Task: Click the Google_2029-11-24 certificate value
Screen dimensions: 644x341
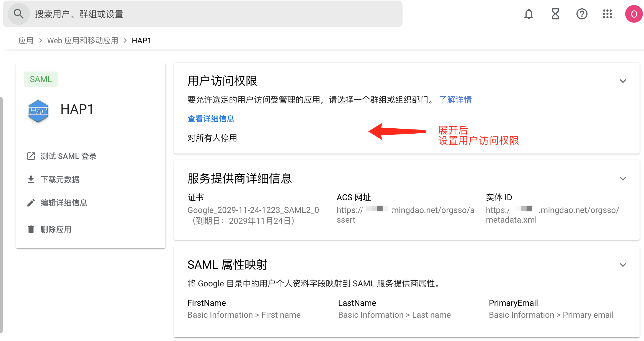Action: pyautogui.click(x=253, y=215)
